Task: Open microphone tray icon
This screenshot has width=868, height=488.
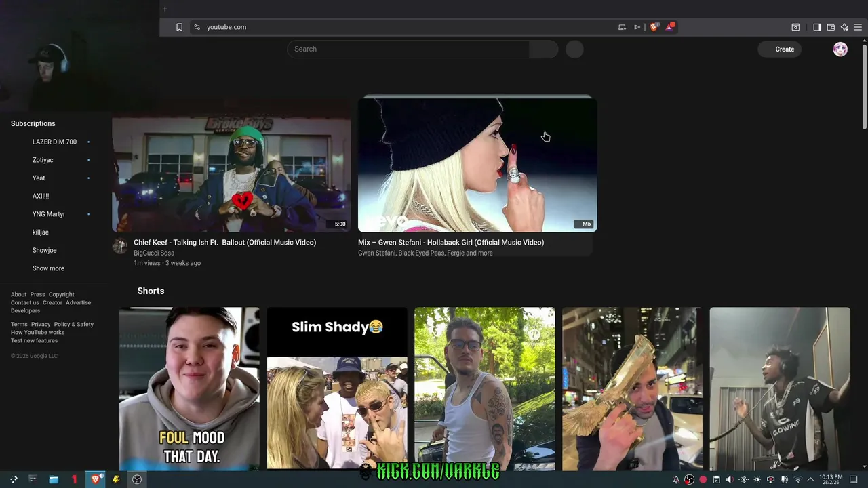Action: [x=784, y=480]
